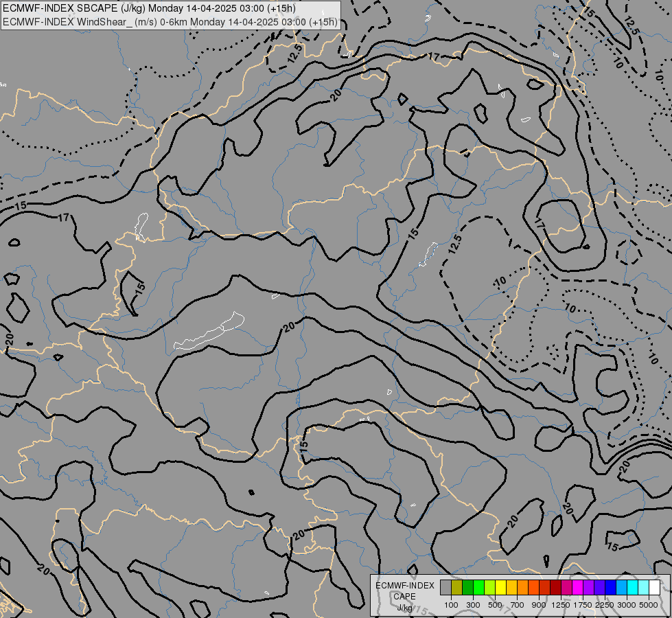This screenshot has width=672, height=618.
Task: Select the gray legend swatch
Action: [445, 588]
